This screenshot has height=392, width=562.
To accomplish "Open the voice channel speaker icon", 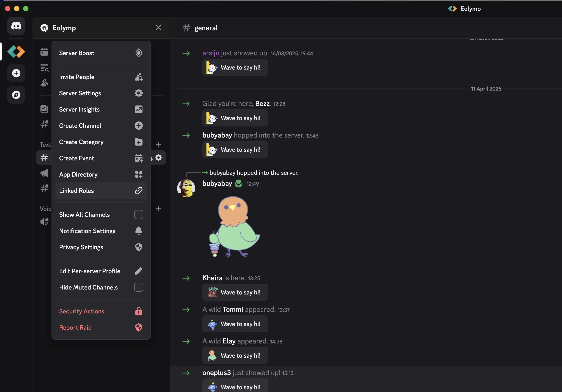I will pyautogui.click(x=44, y=222).
